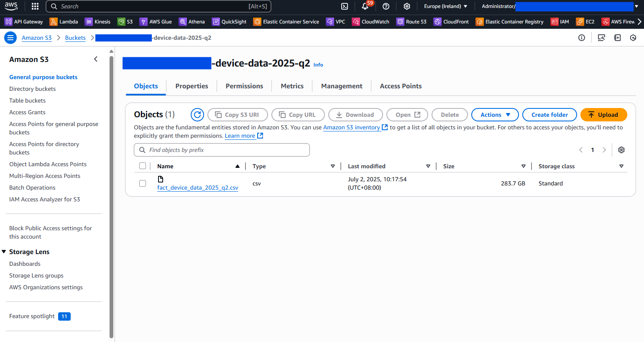Click the info circle icon in breadcrumb bar

point(582,38)
